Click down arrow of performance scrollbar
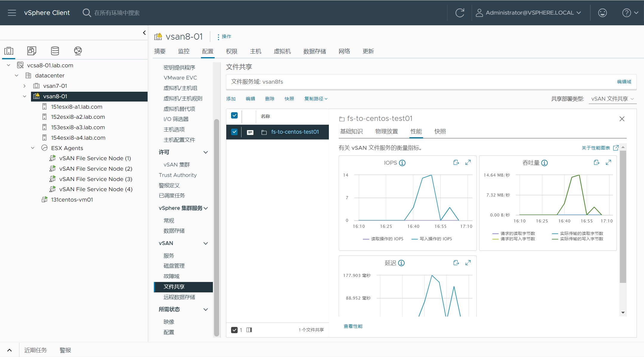Image resolution: width=644 pixels, height=357 pixels. point(623,313)
